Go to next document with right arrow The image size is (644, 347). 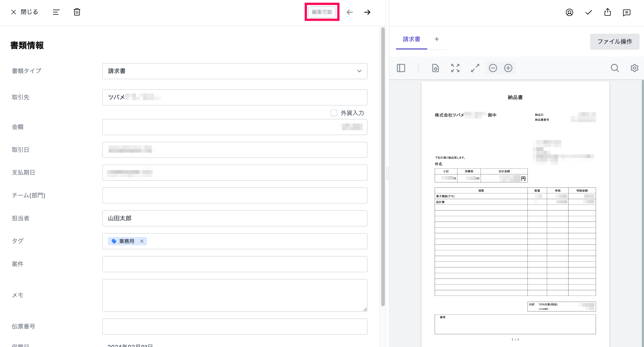(x=367, y=12)
